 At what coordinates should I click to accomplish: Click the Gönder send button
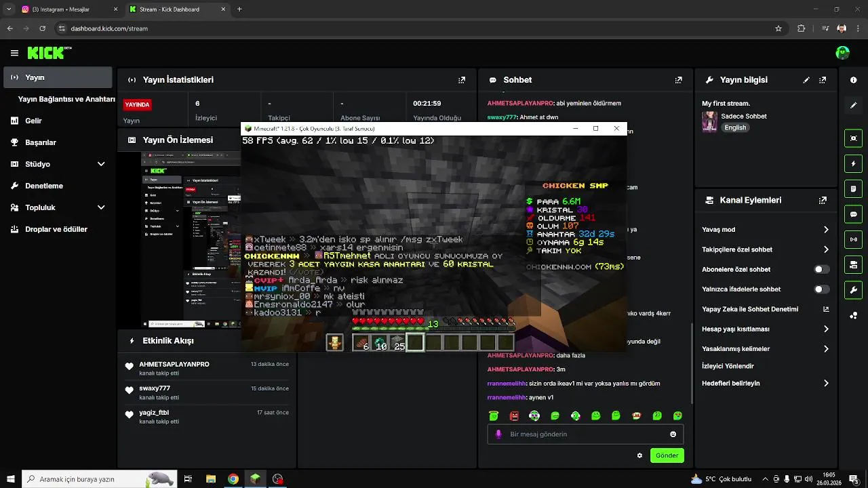[667, 455]
